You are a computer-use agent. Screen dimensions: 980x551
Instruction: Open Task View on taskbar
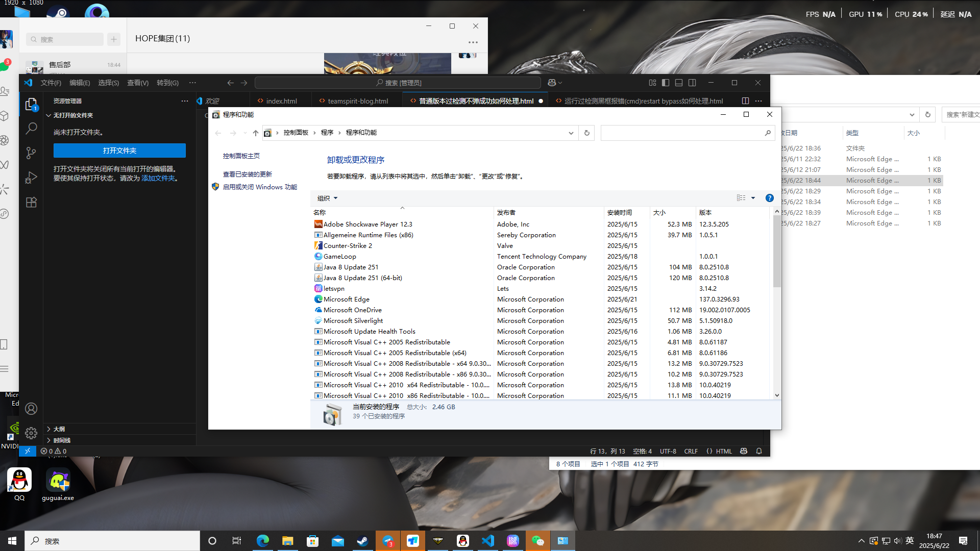[x=237, y=541]
